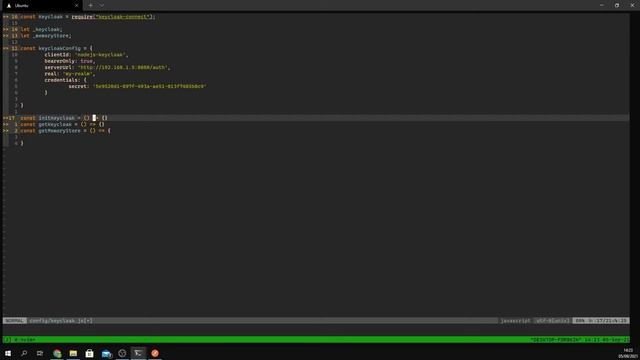Viewport: 640px width, 360px height.
Task: Click the javascript filetype in statusline
Action: point(515,321)
